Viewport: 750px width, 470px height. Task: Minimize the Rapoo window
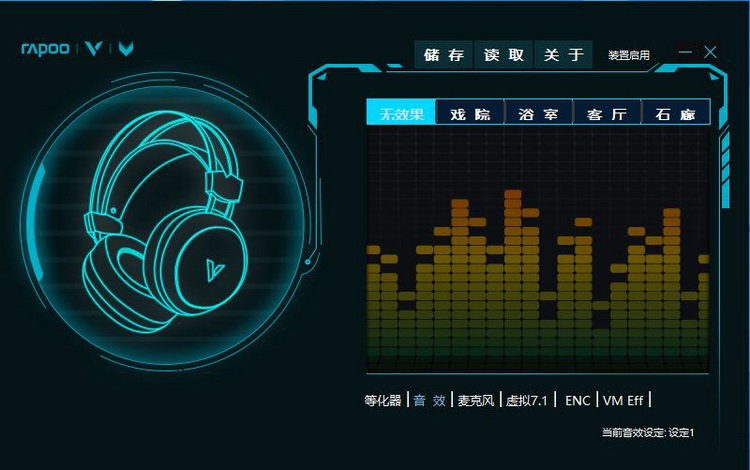[685, 52]
